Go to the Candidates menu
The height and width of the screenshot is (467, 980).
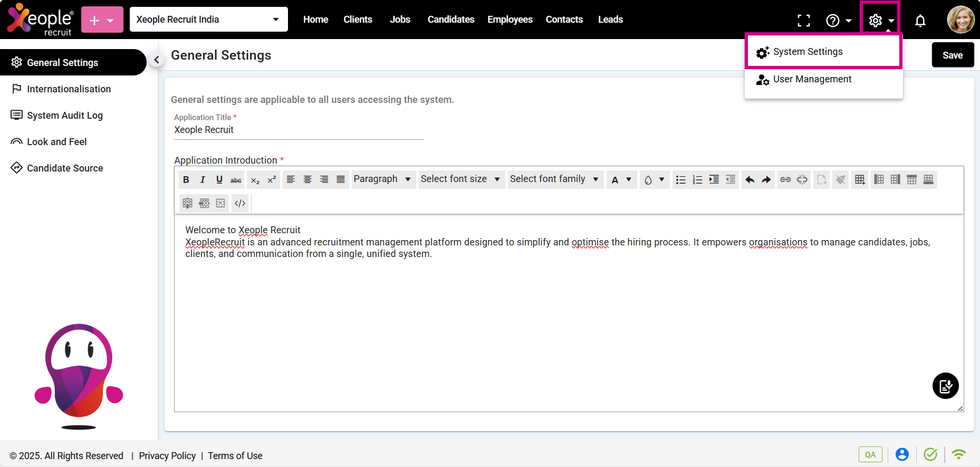[x=450, y=20]
